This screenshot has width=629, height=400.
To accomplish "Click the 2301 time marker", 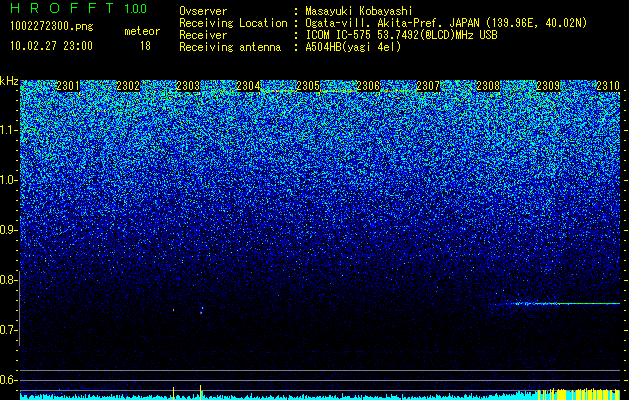I will [x=68, y=86].
